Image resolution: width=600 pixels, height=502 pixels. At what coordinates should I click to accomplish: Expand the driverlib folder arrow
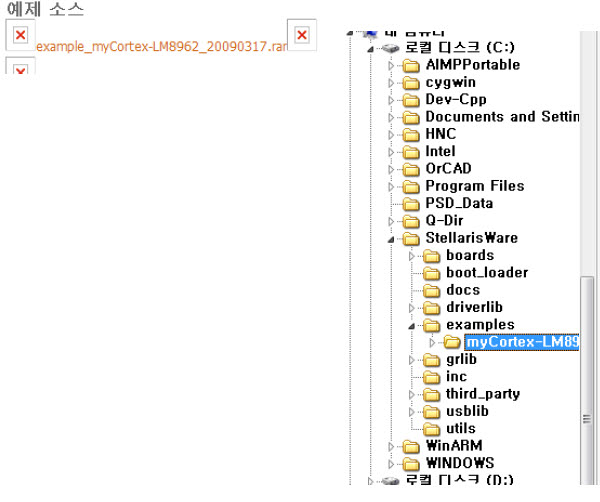[411, 308]
